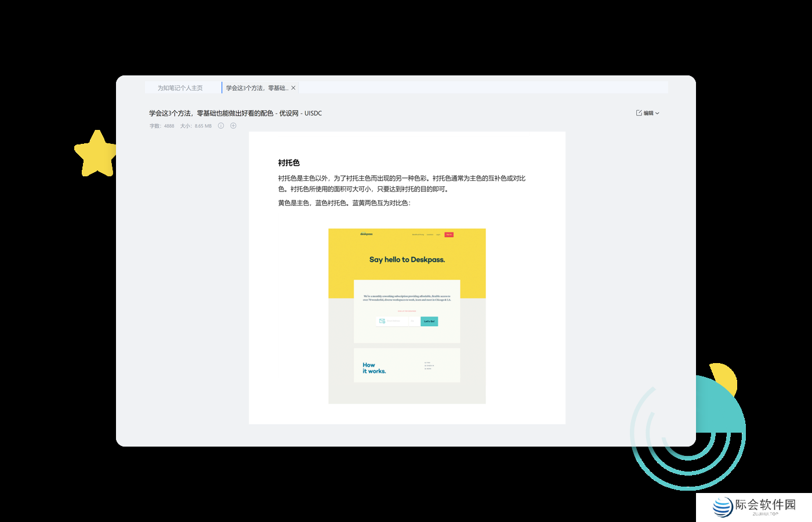The image size is (812, 522).
Task: Click the word count 4888 text
Action: tap(168, 125)
